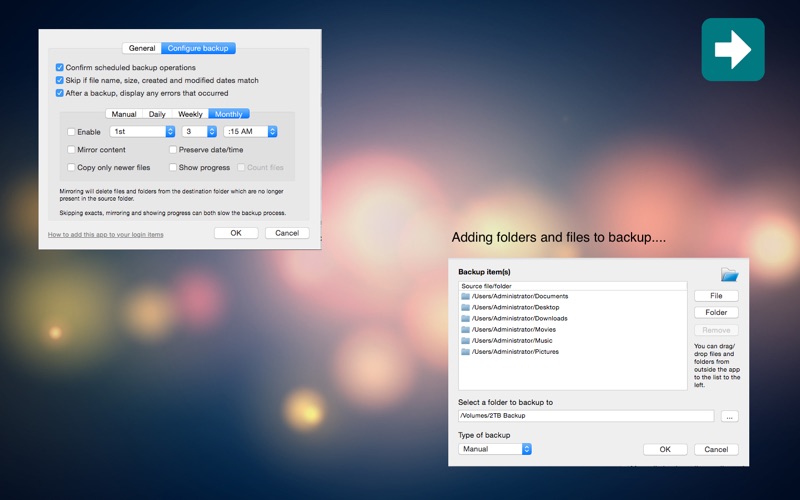Open the Type of backup Manual dropdown
This screenshot has height=500, width=800.
pos(495,449)
